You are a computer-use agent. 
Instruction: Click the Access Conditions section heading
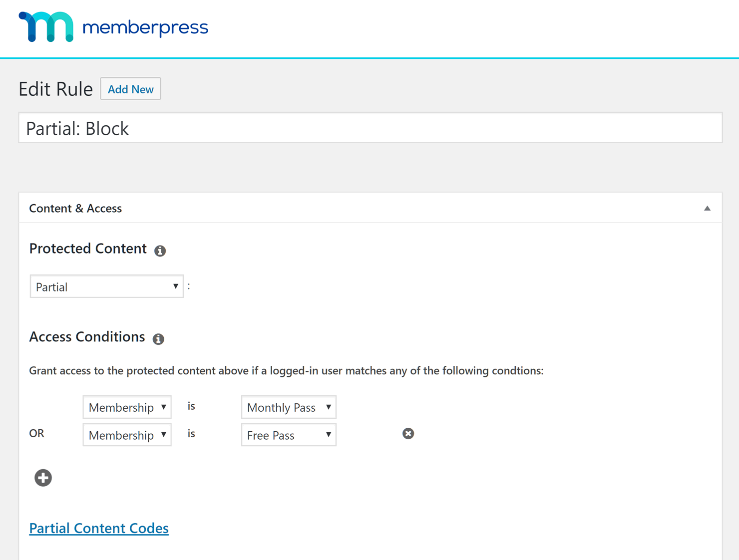point(87,337)
